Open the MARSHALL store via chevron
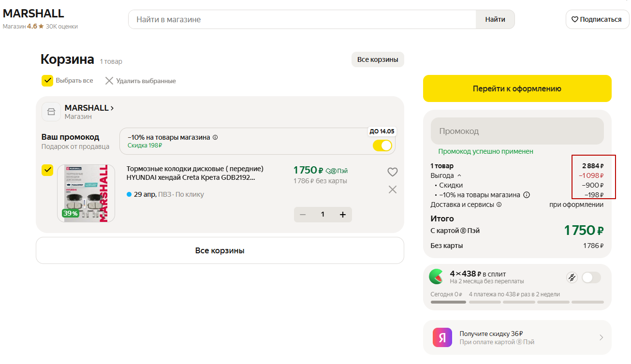This screenshot has height=364, width=631. pos(112,108)
